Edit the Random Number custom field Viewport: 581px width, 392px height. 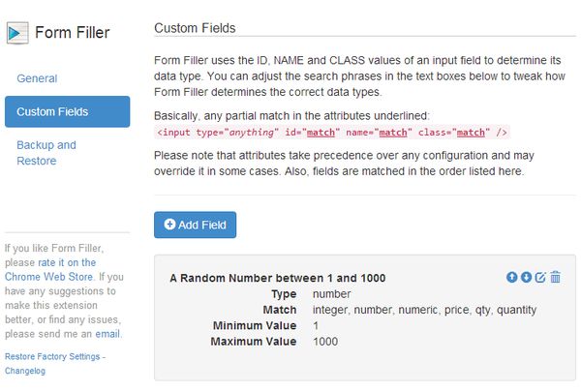(x=540, y=278)
